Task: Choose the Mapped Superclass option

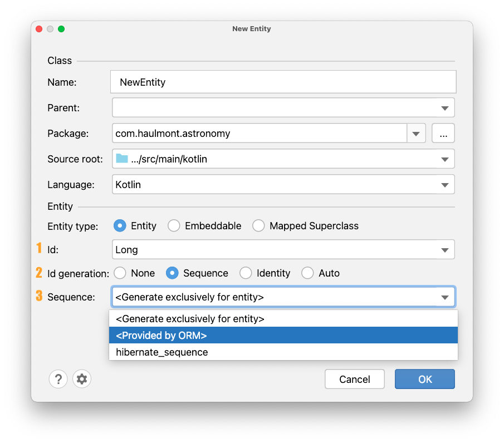Action: [258, 226]
